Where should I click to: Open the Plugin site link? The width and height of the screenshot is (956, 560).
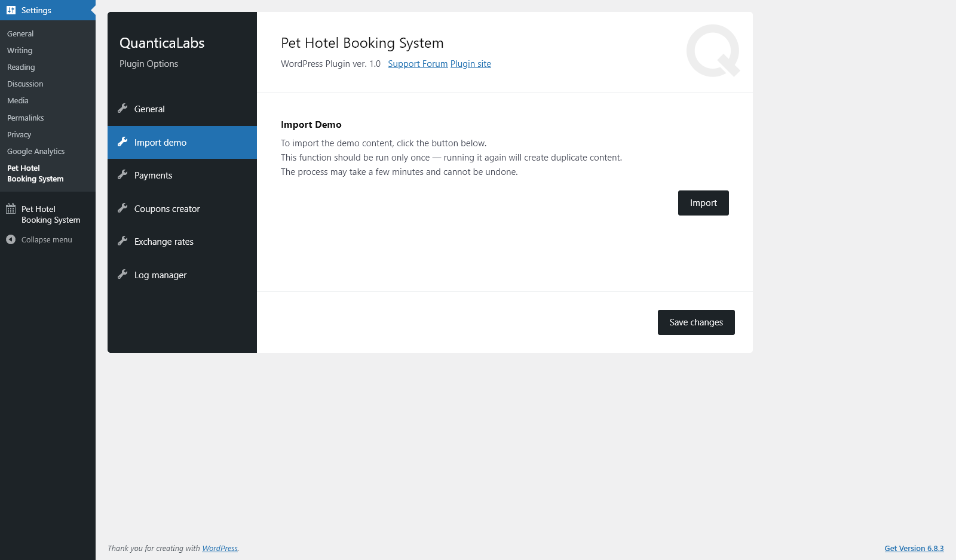(471, 64)
